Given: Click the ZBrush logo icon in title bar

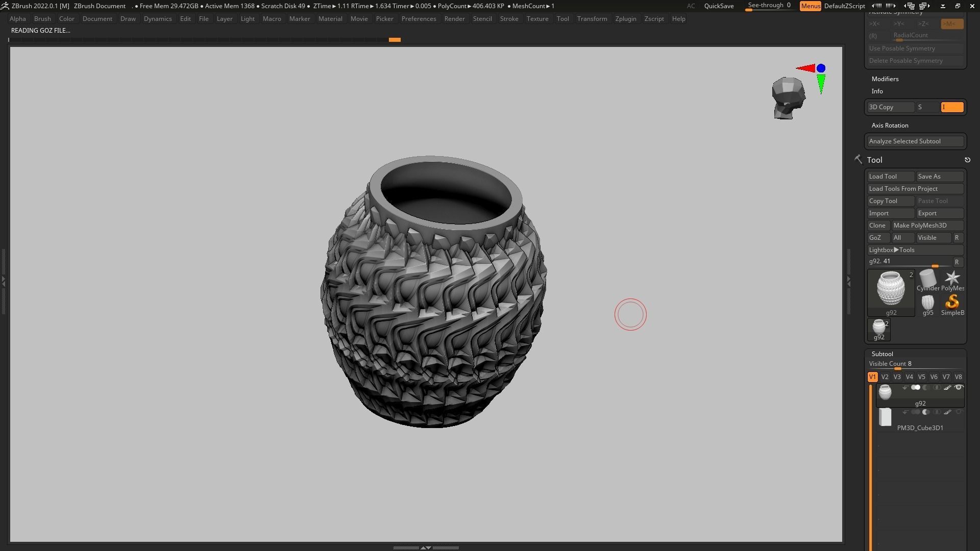Looking at the screenshot, I should 5,6.
